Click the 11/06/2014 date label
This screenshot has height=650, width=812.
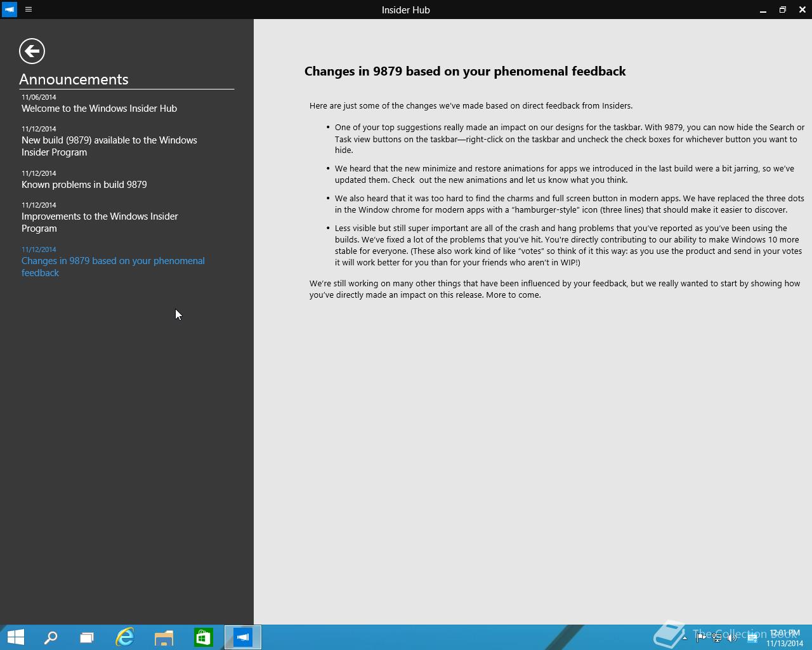[39, 97]
